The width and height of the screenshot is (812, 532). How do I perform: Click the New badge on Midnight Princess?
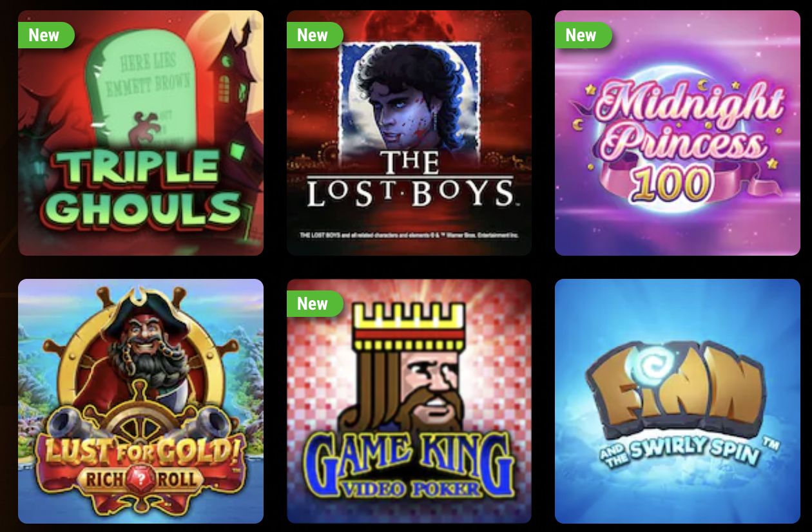point(583,35)
